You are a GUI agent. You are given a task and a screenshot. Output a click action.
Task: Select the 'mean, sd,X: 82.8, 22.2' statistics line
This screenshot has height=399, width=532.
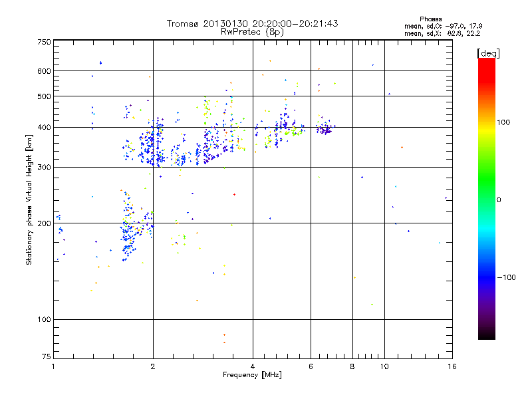(442, 34)
